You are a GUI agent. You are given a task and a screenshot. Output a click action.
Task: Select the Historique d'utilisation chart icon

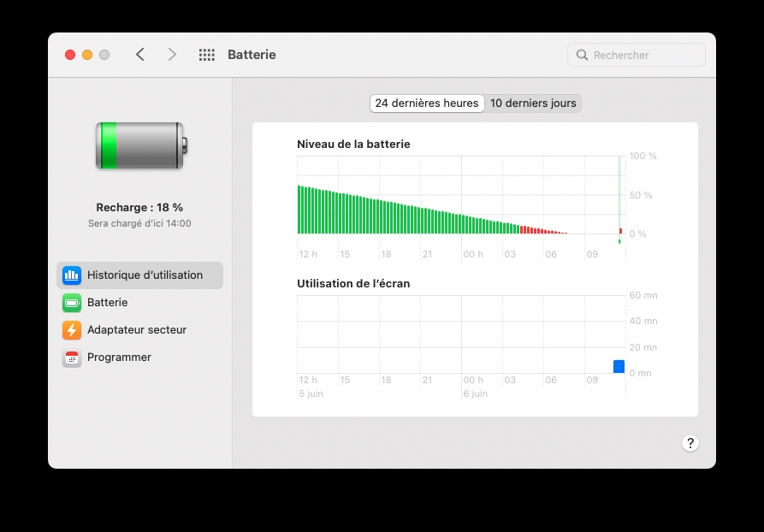72,275
